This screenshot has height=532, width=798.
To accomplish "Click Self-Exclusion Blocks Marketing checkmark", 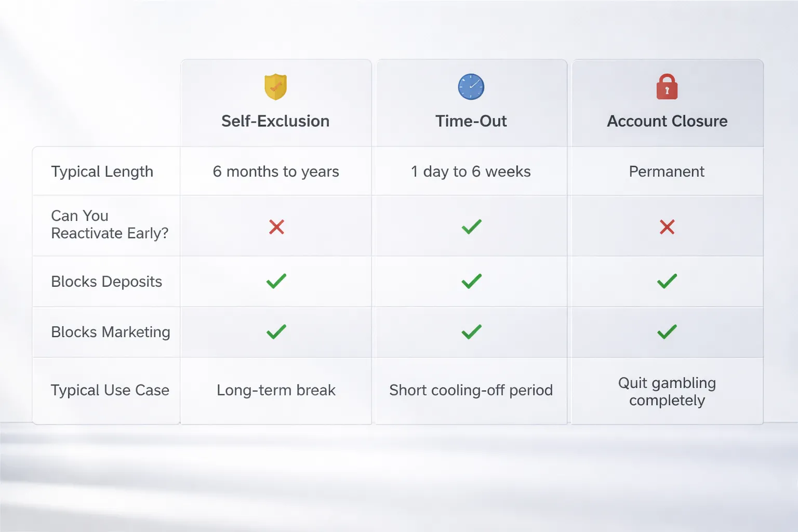I will pyautogui.click(x=276, y=331).
